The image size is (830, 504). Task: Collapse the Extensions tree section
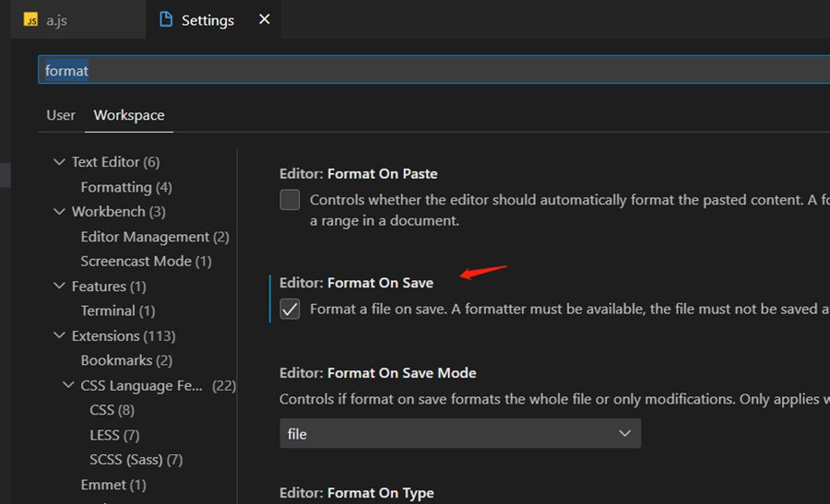(x=60, y=336)
